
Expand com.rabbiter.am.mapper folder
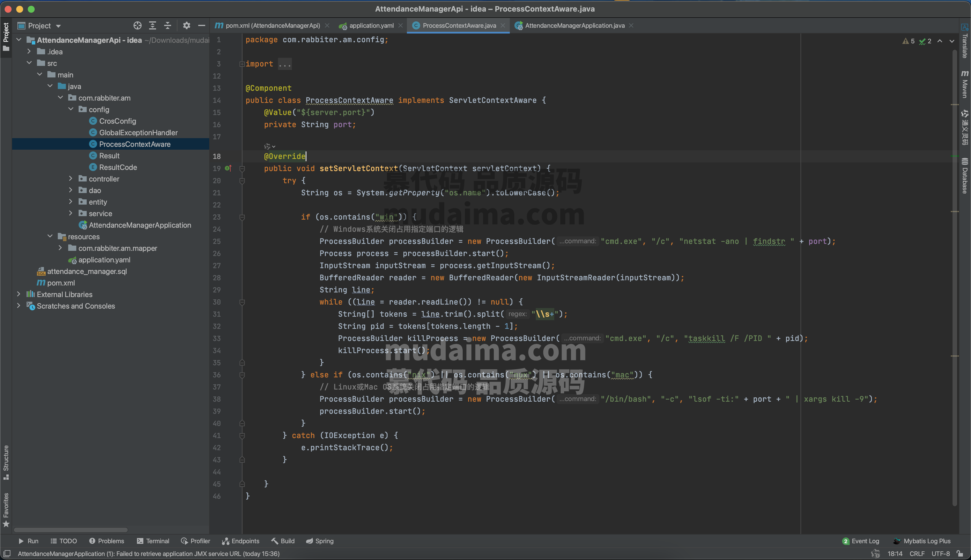click(x=60, y=248)
